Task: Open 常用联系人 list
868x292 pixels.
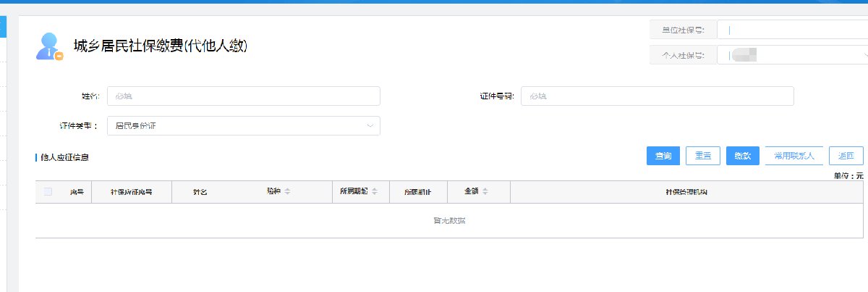Action: click(x=793, y=156)
